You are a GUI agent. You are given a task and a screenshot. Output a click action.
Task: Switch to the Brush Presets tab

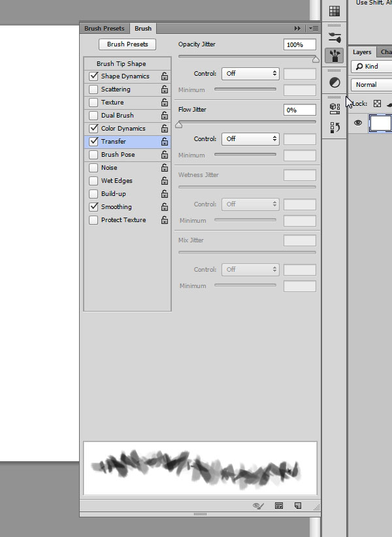tap(105, 29)
